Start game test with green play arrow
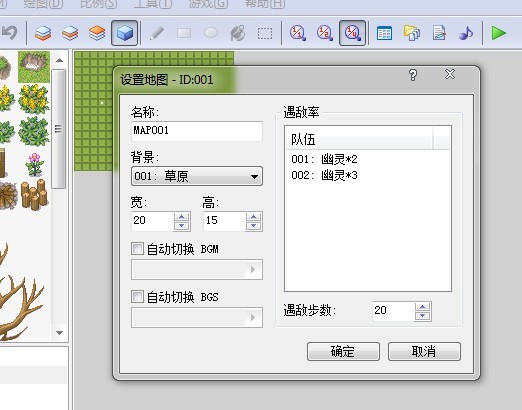This screenshot has width=522, height=410. pos(499,33)
